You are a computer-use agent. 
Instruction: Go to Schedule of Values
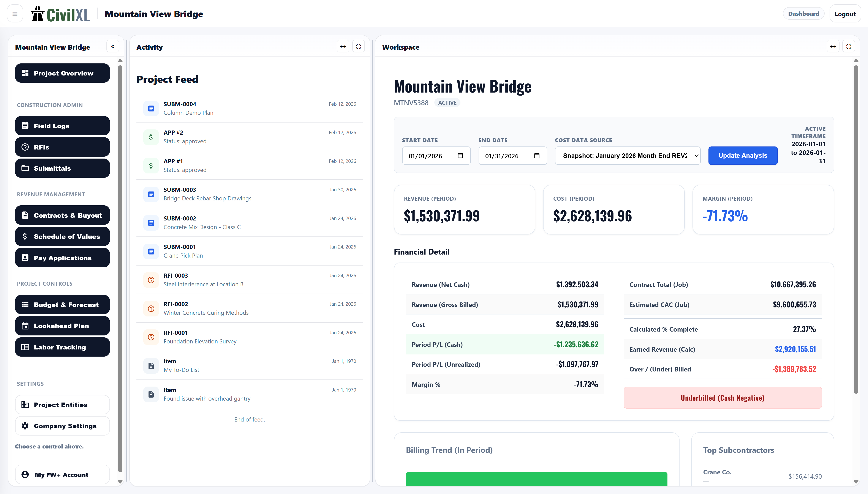coord(62,236)
